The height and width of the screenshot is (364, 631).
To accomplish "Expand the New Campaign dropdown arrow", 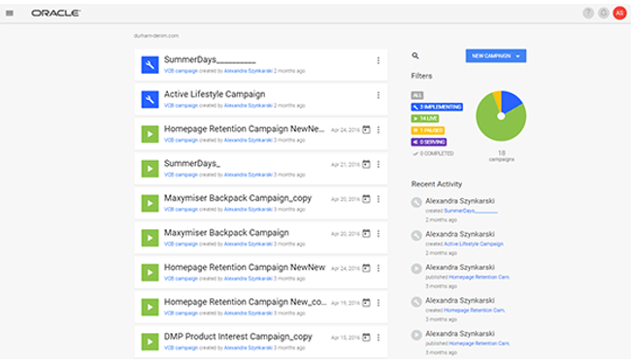I will pyautogui.click(x=518, y=56).
